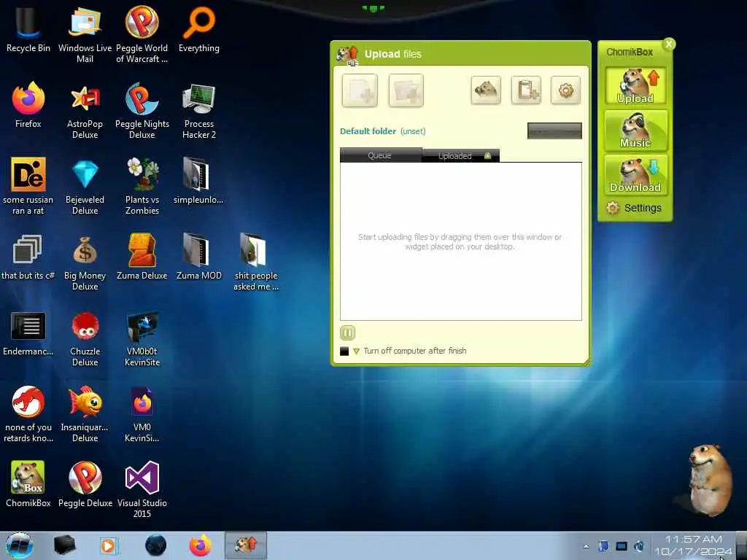Select the Chuzzle Deluxe desktop icon
Screen dimensions: 747x560
[85, 338]
